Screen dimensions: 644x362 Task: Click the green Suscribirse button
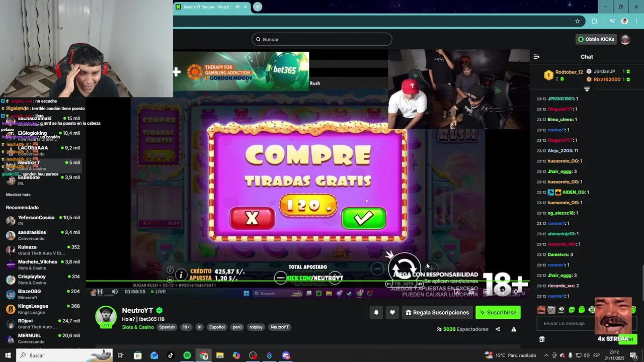(498, 313)
